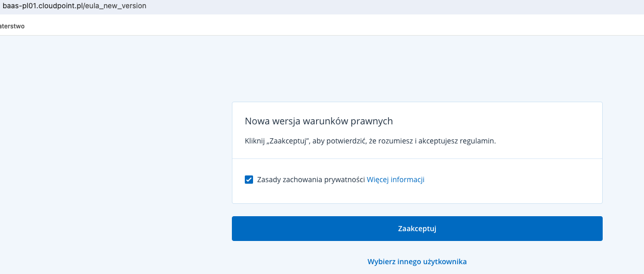
Task: Click the 'Zasady zachowania prywatności' label text
Action: point(311,180)
